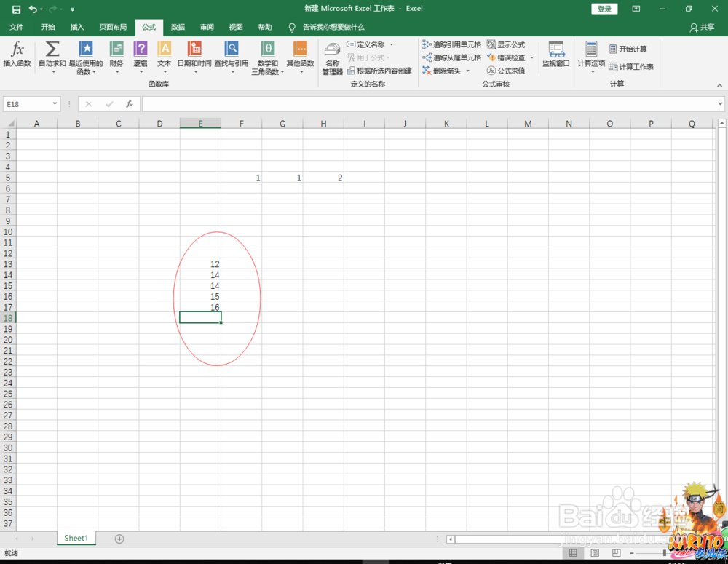
Task: Click Trace Precedents (追踪引用单元格)
Action: (452, 44)
